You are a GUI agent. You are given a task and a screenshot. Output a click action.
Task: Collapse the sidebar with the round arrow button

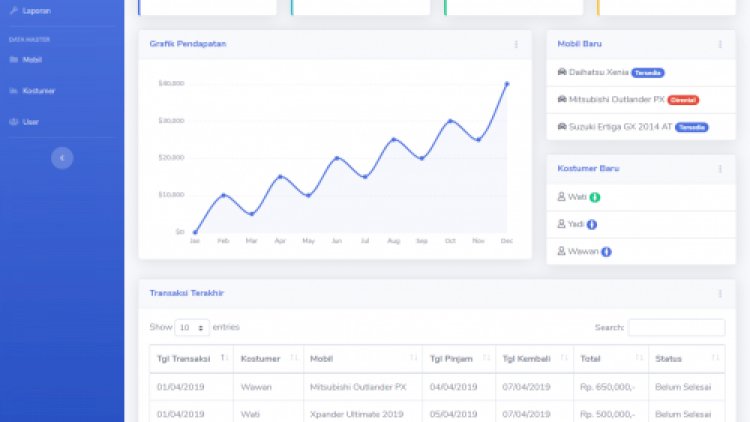point(62,158)
